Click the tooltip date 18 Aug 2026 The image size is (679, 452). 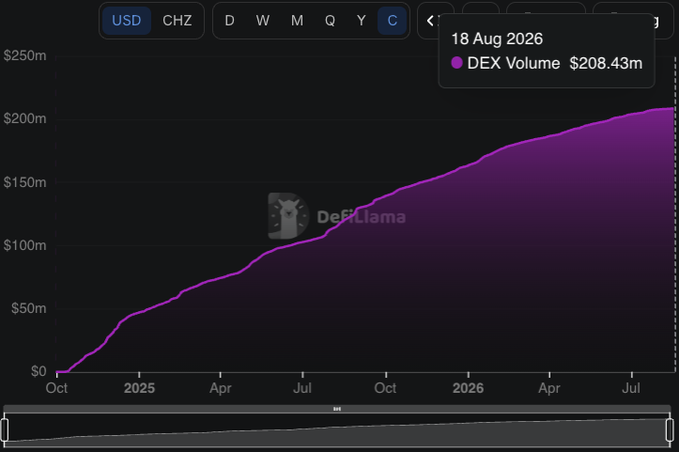click(x=497, y=39)
